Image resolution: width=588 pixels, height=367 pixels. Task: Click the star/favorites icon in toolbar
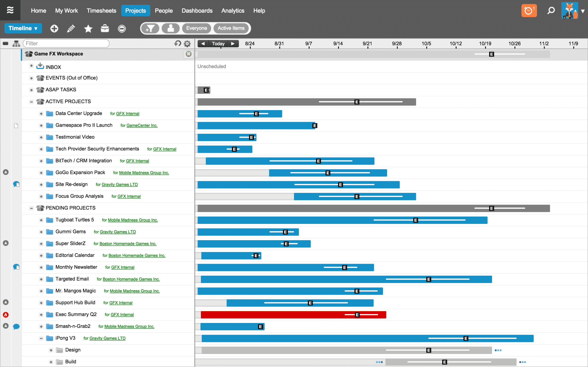[x=88, y=28]
